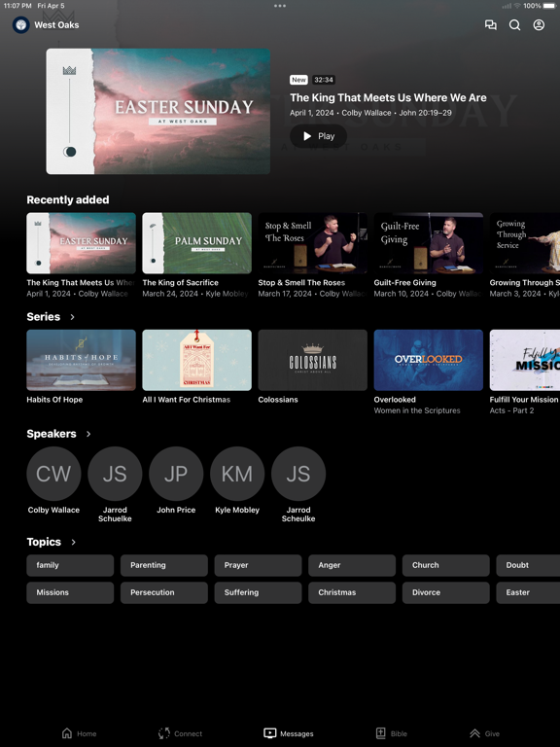Viewport: 560px width, 747px height.
Task: Open Stop & Smell The Roses video
Action: [x=312, y=243]
